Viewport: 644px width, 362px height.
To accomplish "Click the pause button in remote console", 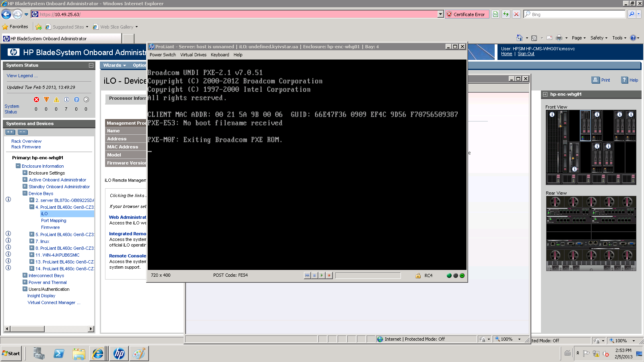I will click(x=314, y=276).
